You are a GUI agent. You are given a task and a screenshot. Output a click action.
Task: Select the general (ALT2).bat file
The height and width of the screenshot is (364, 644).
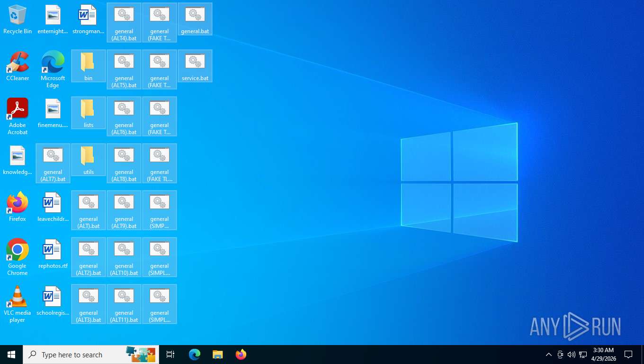(x=89, y=257)
